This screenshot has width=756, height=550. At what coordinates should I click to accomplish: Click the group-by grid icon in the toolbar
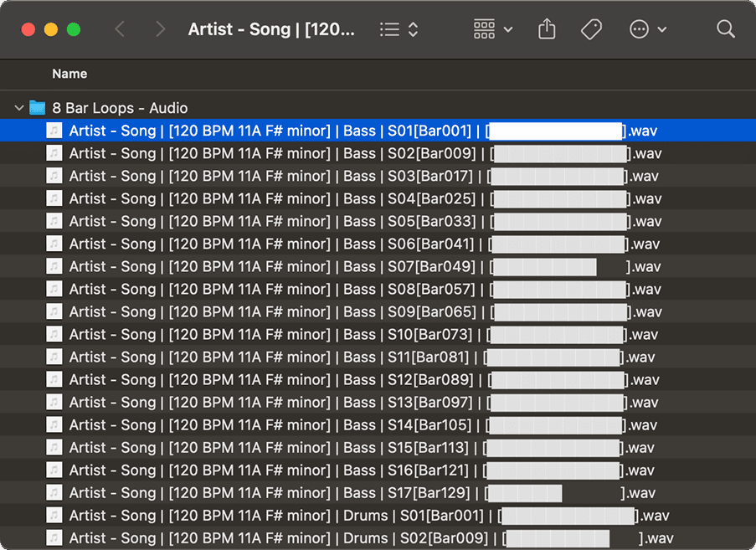pos(484,28)
